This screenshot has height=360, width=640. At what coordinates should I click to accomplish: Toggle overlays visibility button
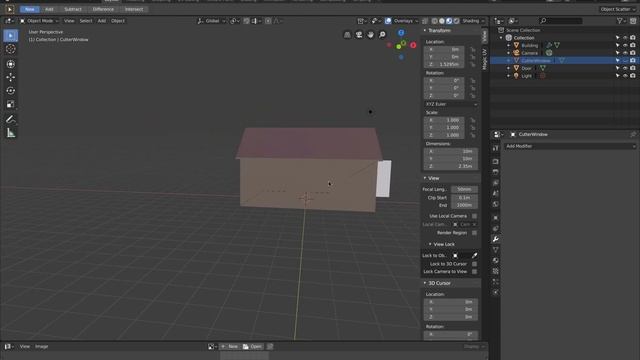point(388,21)
